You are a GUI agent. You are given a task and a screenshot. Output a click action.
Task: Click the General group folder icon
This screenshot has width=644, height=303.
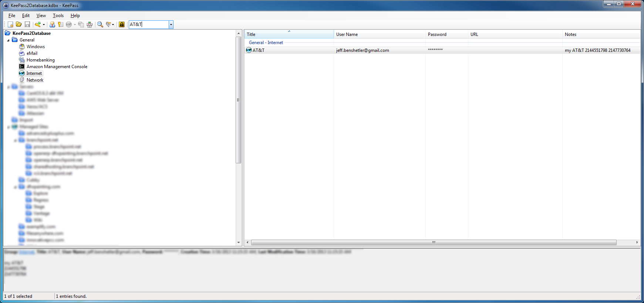click(15, 40)
